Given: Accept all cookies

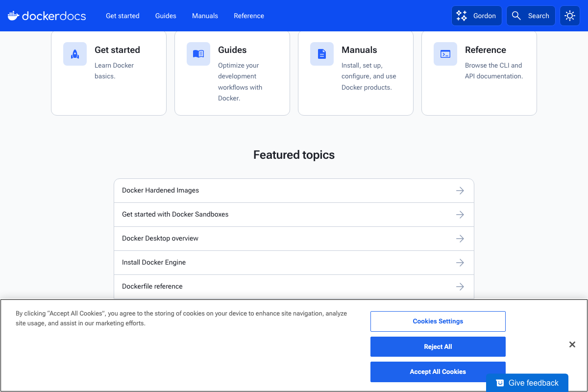Looking at the screenshot, I should [x=438, y=371].
